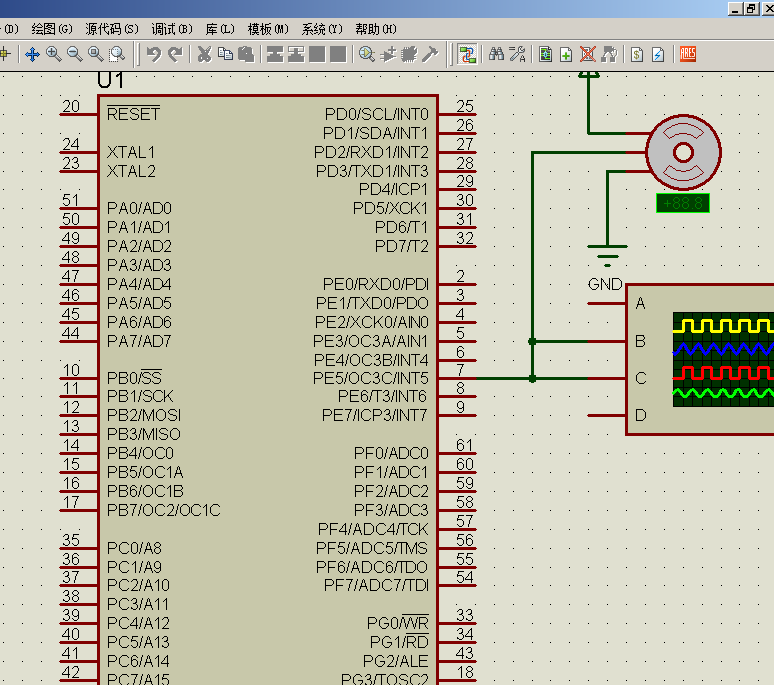The image size is (774, 685).
Task: Open the 调试(B) menu
Action: point(172,29)
